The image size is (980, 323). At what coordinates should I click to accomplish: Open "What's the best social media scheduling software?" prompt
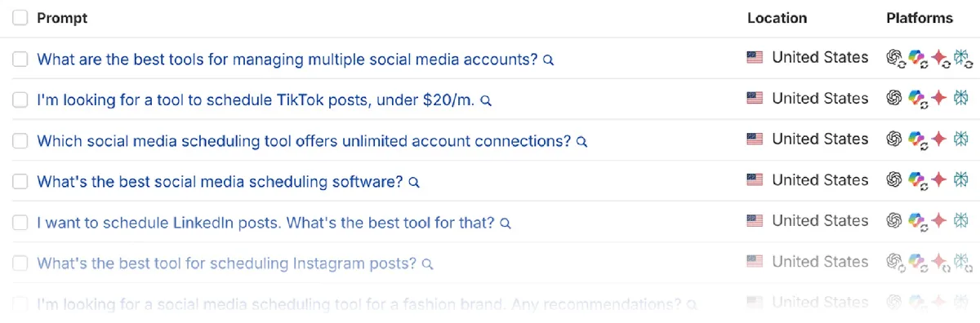(x=220, y=181)
